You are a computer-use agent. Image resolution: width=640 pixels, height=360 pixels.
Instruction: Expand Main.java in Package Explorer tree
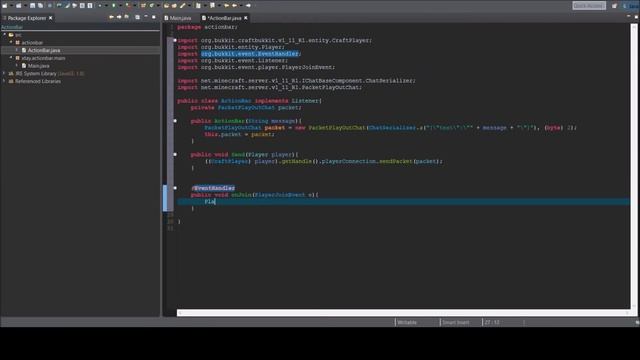coord(17,66)
